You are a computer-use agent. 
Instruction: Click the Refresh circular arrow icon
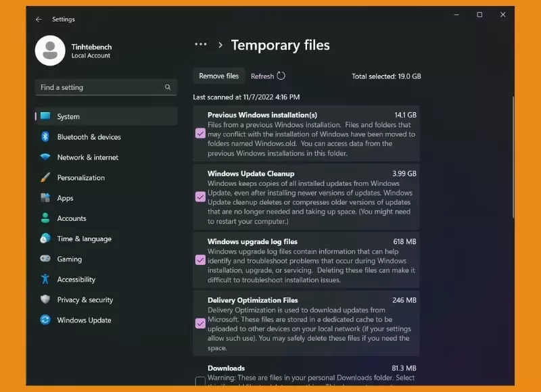point(281,76)
